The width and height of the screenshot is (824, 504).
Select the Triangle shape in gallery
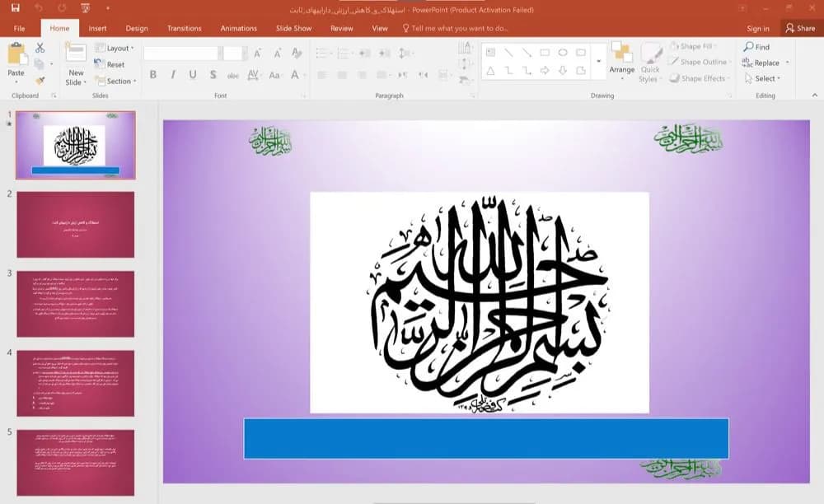pyautogui.click(x=490, y=70)
